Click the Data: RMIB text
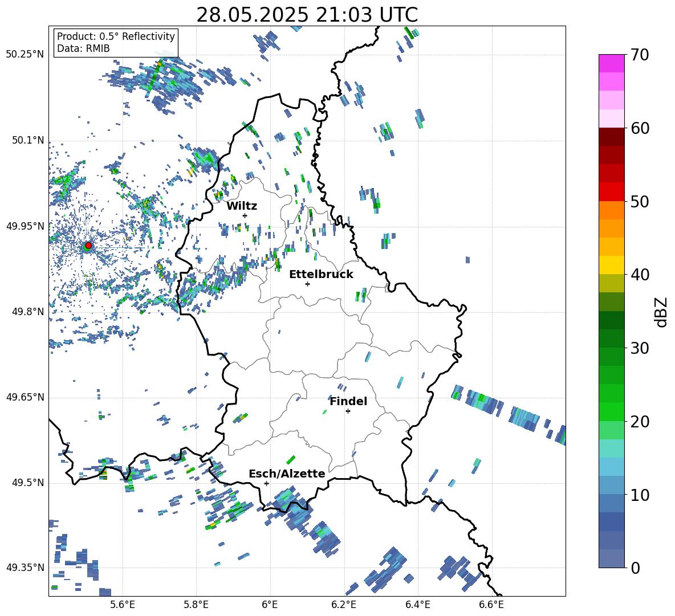 (83, 48)
